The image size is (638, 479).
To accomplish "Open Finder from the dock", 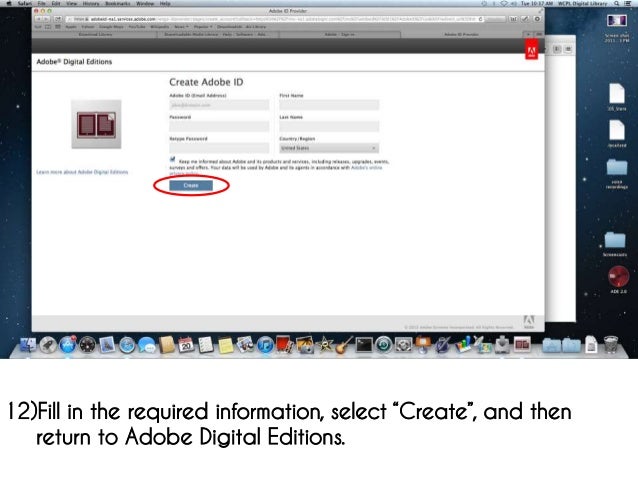I will click(28, 345).
